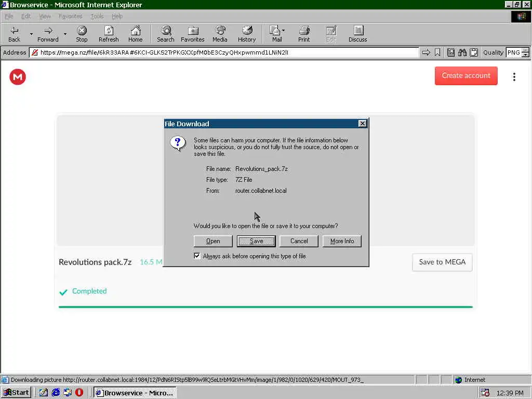Click the Opera quick launch icon
532x399 pixels.
click(x=79, y=393)
